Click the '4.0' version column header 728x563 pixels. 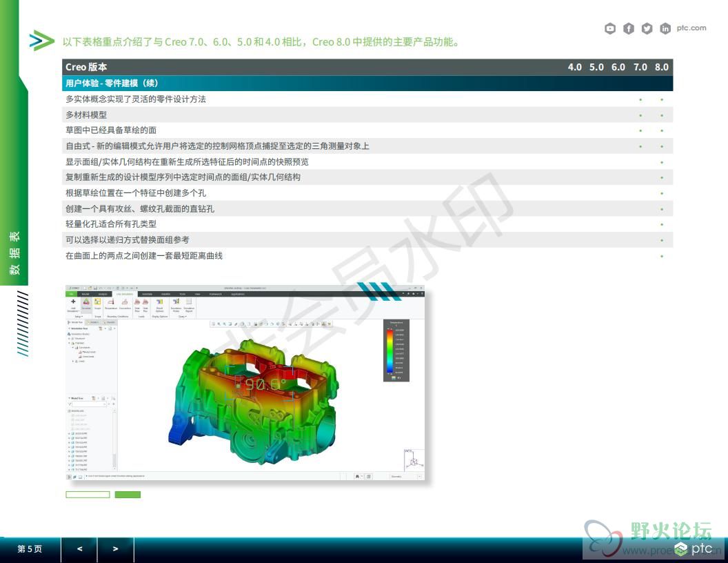575,67
